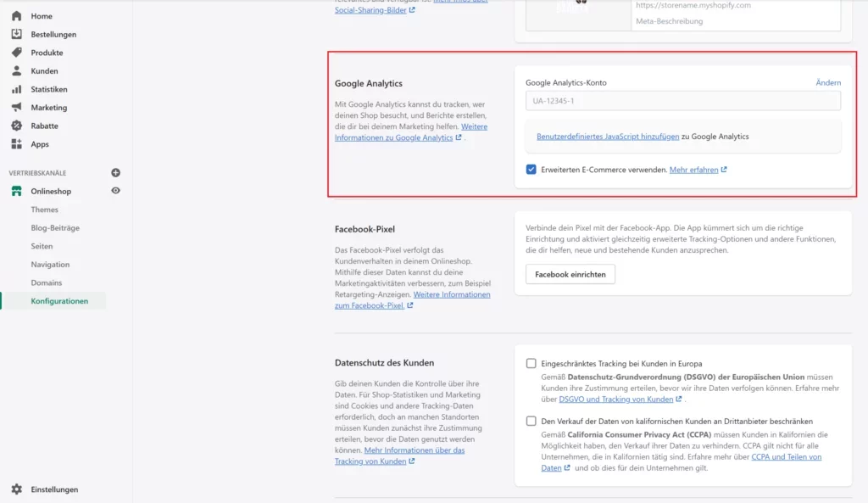This screenshot has width=868, height=503.
Task: Open Kunden section
Action: coord(44,71)
